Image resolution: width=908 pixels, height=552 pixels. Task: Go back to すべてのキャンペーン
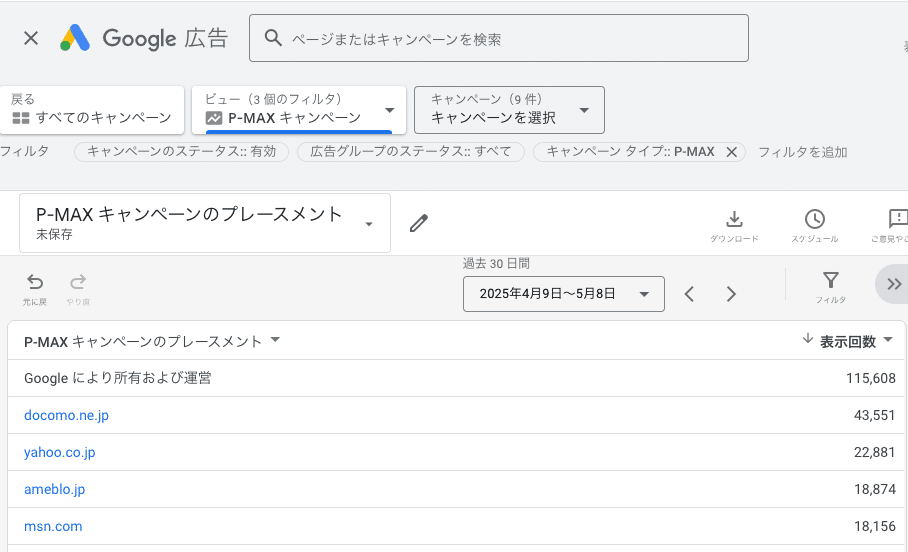pyautogui.click(x=92, y=110)
